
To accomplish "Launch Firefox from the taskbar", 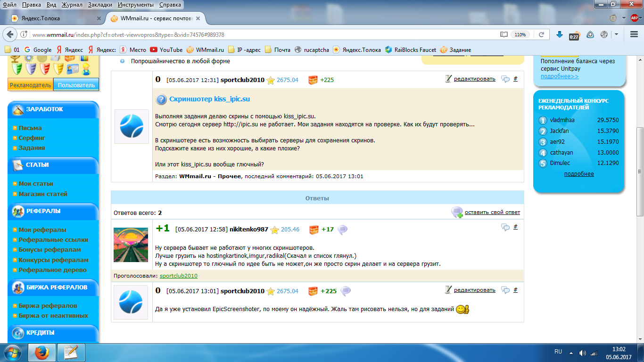I will tap(42, 353).
